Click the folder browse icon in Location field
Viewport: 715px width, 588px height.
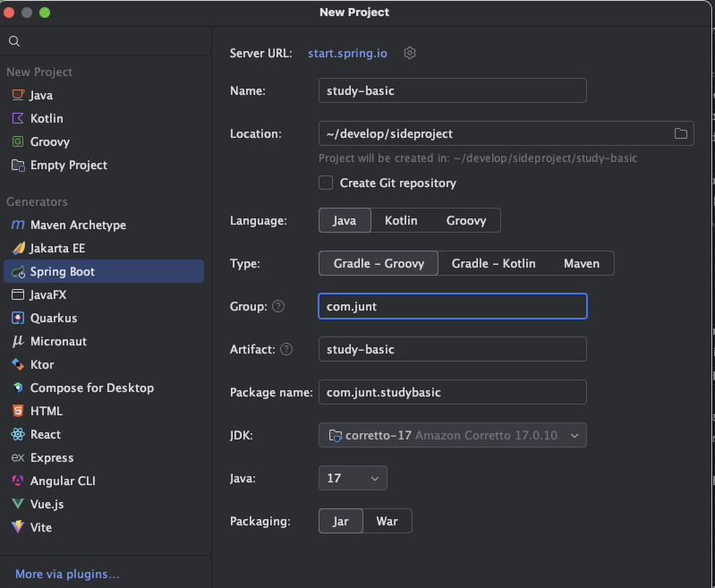point(680,133)
